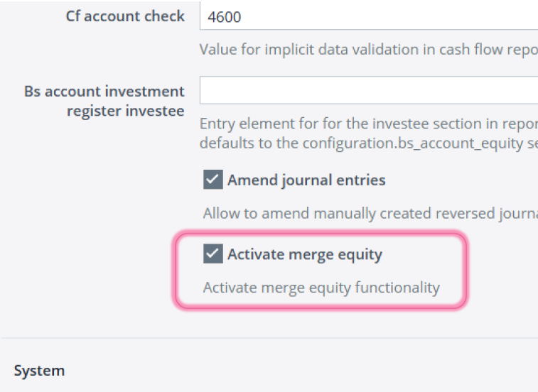Screen dimensions: 538x392
Task: Click the 4600 value in the field
Action: click(x=225, y=17)
